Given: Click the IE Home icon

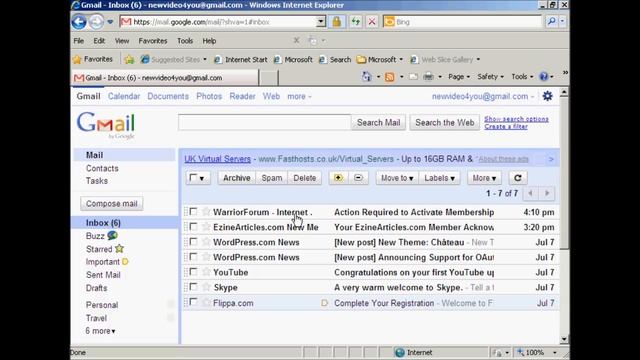Looking at the screenshot, I should coord(367,77).
